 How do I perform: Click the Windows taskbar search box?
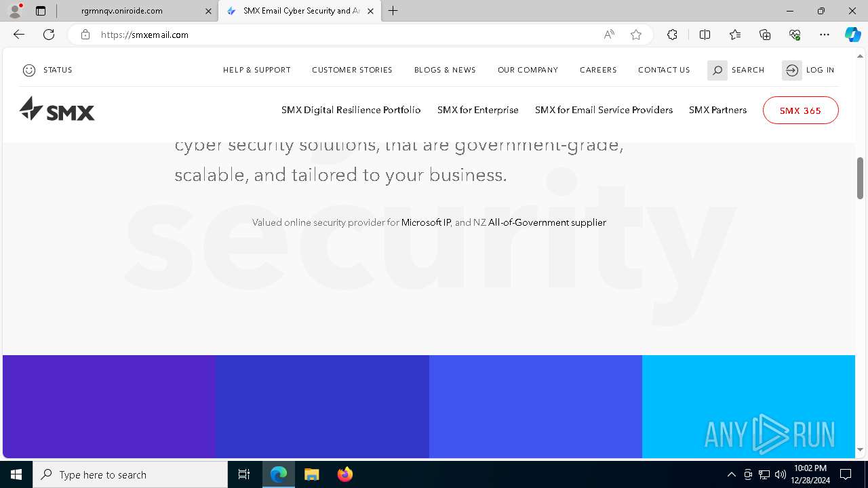(130, 474)
